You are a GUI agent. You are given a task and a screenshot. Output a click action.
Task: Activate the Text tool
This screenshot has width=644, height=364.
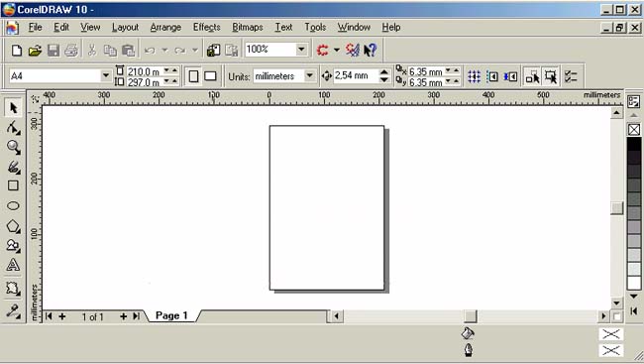13,265
